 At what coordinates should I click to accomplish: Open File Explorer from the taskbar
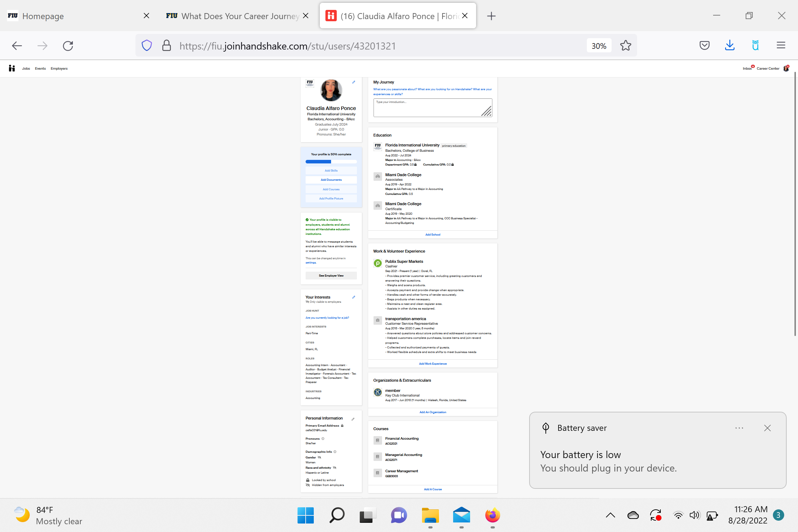430,515
